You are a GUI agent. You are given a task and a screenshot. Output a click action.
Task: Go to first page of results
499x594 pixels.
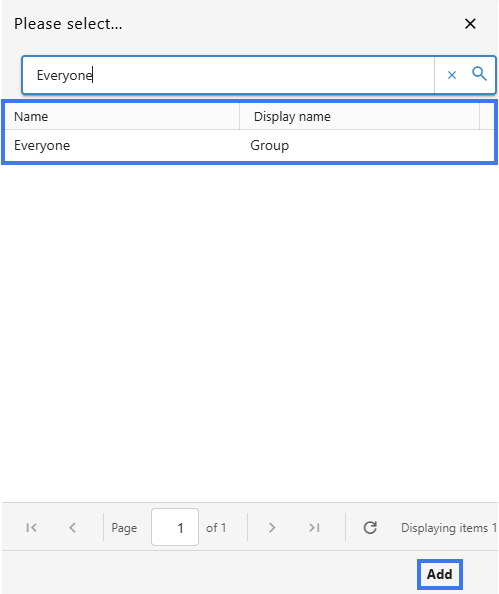[31, 527]
